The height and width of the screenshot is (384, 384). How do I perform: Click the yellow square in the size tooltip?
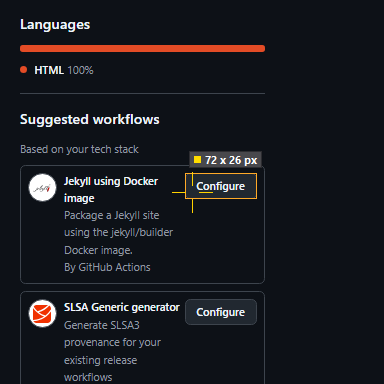click(197, 160)
